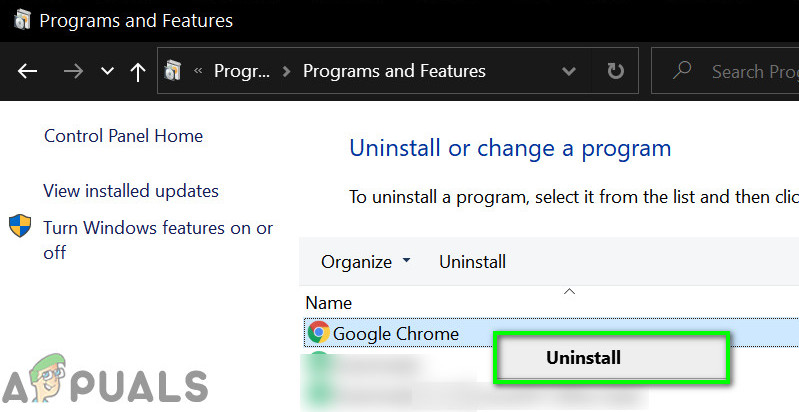Sort list by Name column header
The width and height of the screenshot is (799, 412).
[328, 302]
